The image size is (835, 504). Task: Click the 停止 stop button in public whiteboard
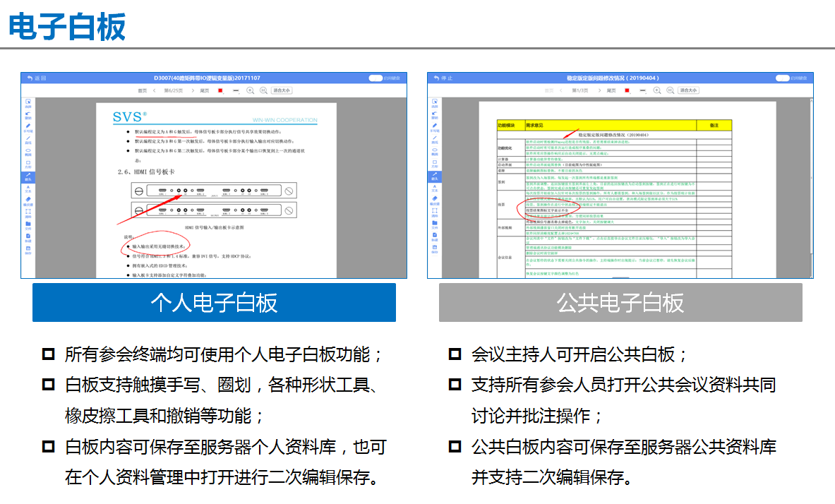(444, 77)
